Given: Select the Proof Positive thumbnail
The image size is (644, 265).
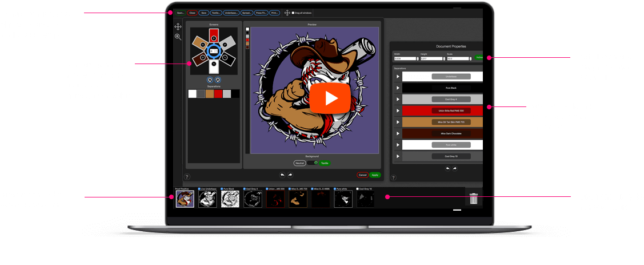Looking at the screenshot, I should click(x=185, y=199).
